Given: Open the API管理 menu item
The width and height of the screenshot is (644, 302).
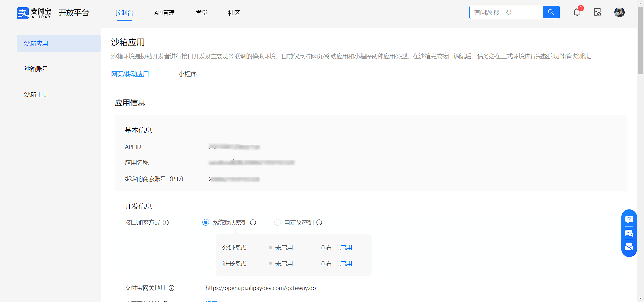Looking at the screenshot, I should (164, 13).
